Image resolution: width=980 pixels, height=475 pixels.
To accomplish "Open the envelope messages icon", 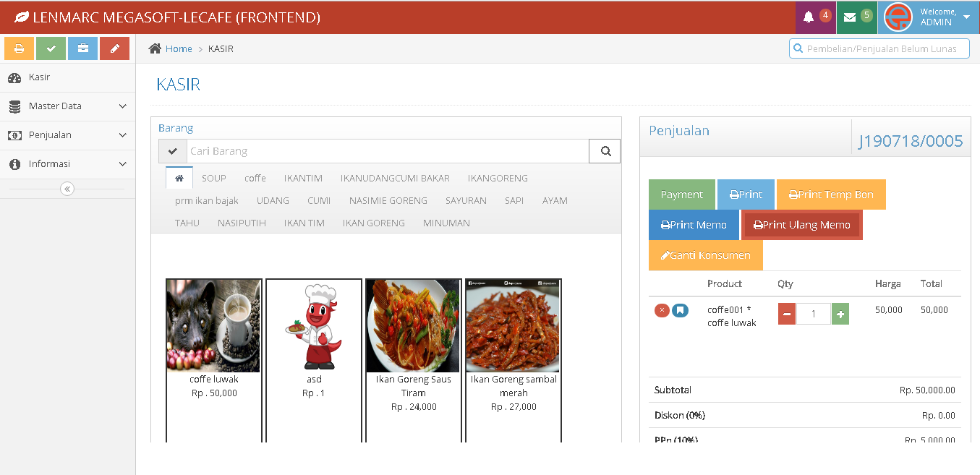I will click(850, 17).
